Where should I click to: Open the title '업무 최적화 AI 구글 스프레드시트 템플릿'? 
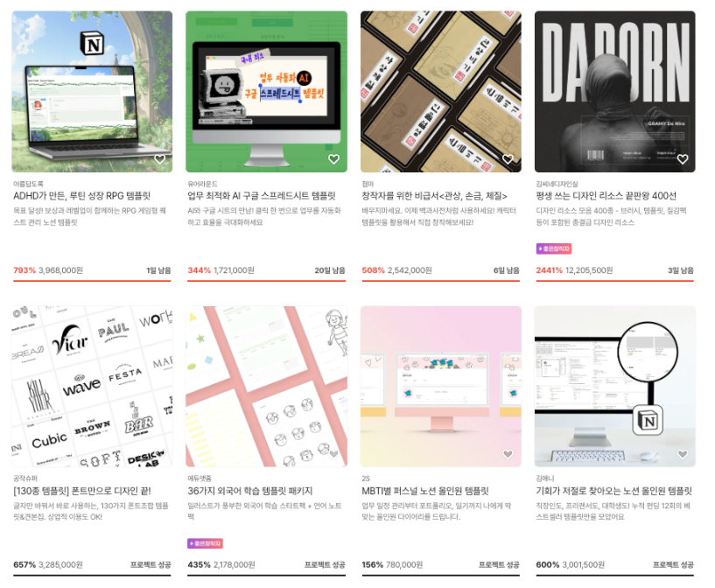coord(262,196)
